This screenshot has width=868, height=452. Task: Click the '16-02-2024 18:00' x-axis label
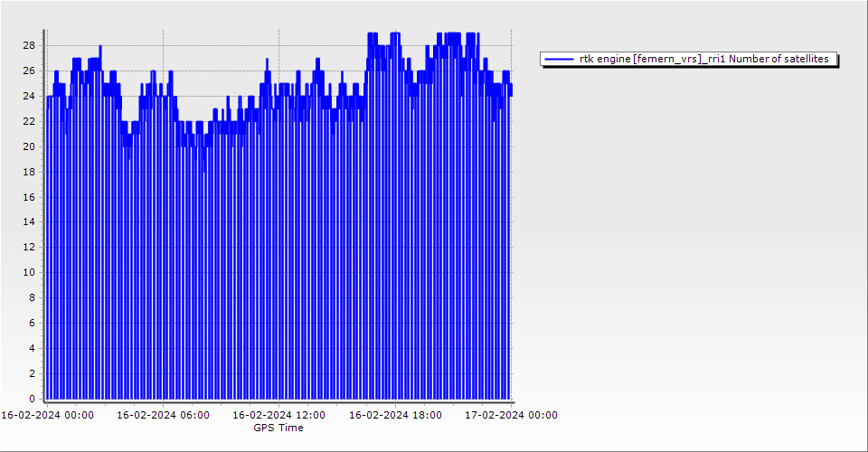point(396,416)
